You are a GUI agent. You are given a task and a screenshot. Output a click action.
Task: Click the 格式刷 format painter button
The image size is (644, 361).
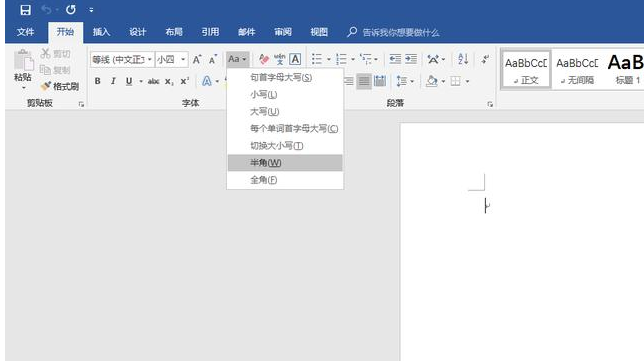pos(60,86)
